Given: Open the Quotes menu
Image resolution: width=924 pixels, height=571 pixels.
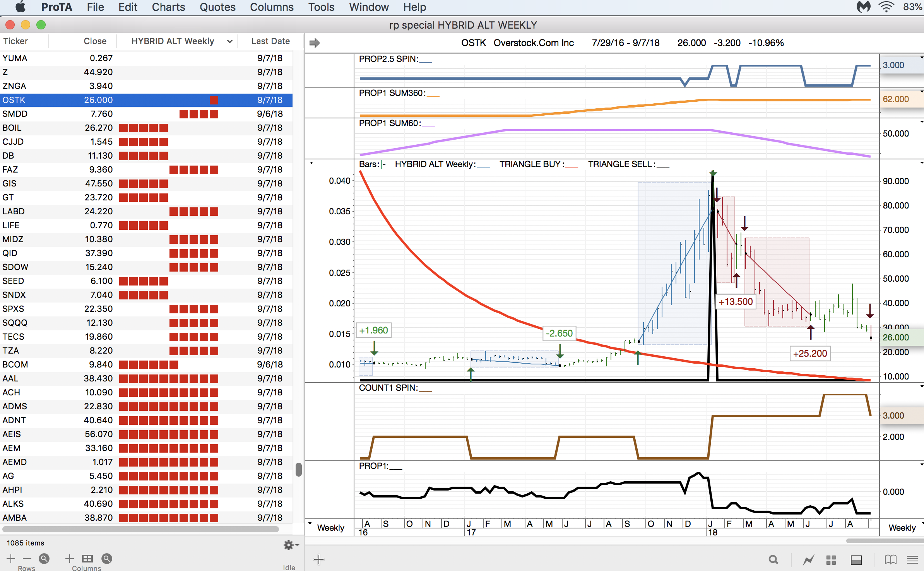Looking at the screenshot, I should pyautogui.click(x=218, y=7).
